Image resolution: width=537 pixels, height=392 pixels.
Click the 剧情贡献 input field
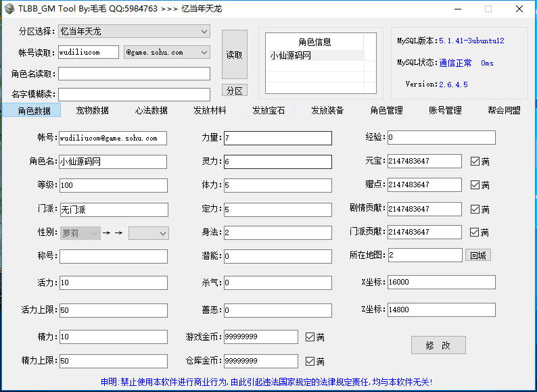pos(425,209)
